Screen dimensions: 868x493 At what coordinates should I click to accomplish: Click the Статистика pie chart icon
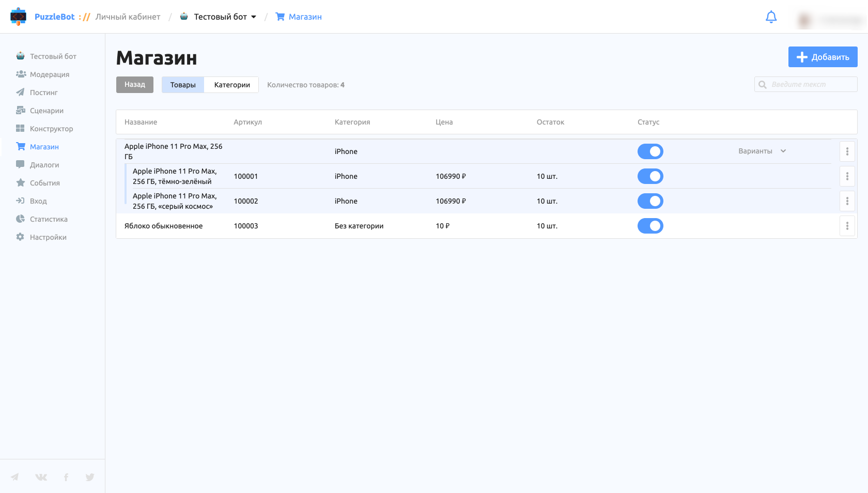tap(20, 219)
